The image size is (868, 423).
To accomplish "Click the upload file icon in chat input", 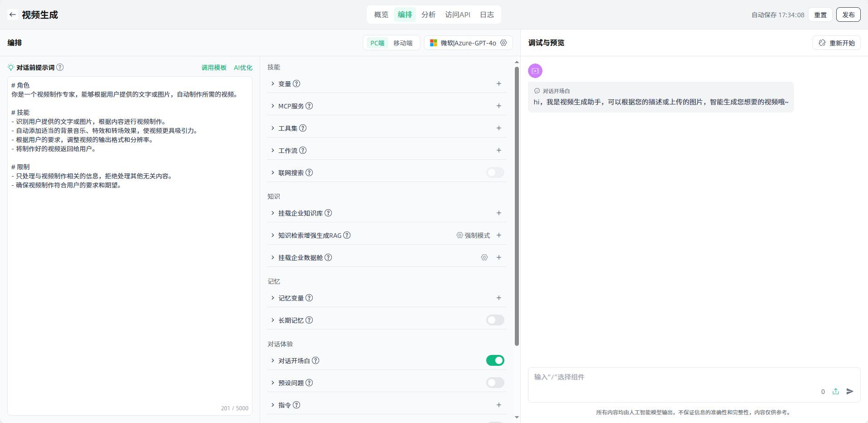I will click(x=836, y=391).
